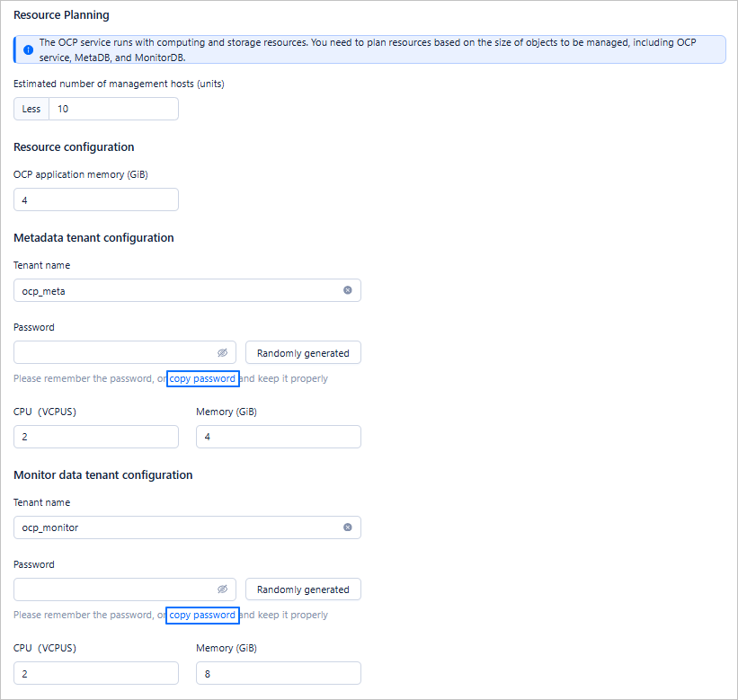738x700 pixels.
Task: Generate a random monitor tenant password
Action: click(303, 589)
